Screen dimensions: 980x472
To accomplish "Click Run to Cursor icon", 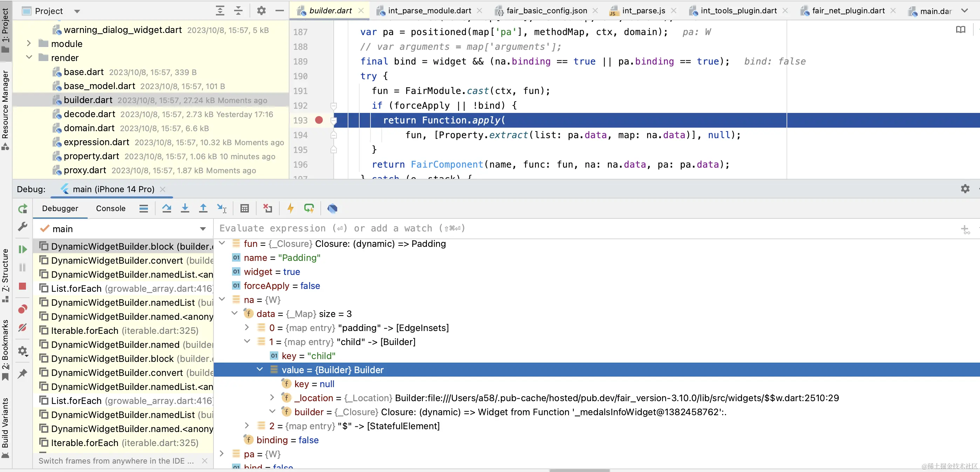I will (x=222, y=208).
